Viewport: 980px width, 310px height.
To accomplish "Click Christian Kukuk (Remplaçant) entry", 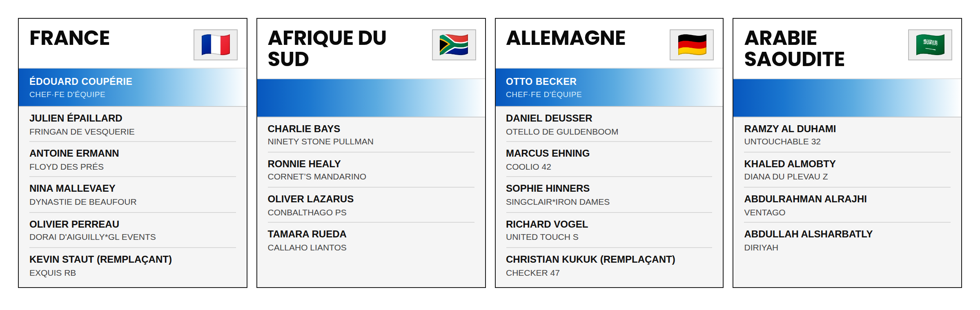I will [x=609, y=266].
